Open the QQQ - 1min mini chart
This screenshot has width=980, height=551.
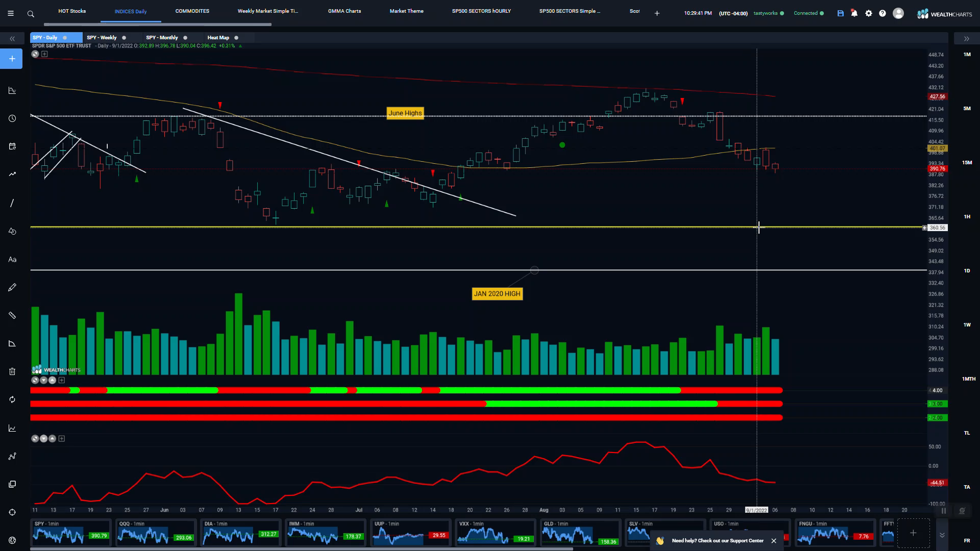pos(156,533)
